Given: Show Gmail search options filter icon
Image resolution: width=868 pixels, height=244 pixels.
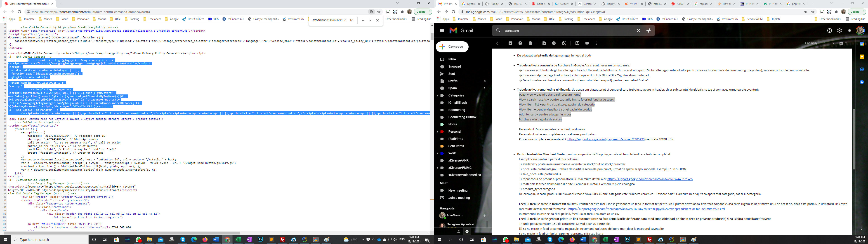Looking at the screenshot, I should (648, 30).
